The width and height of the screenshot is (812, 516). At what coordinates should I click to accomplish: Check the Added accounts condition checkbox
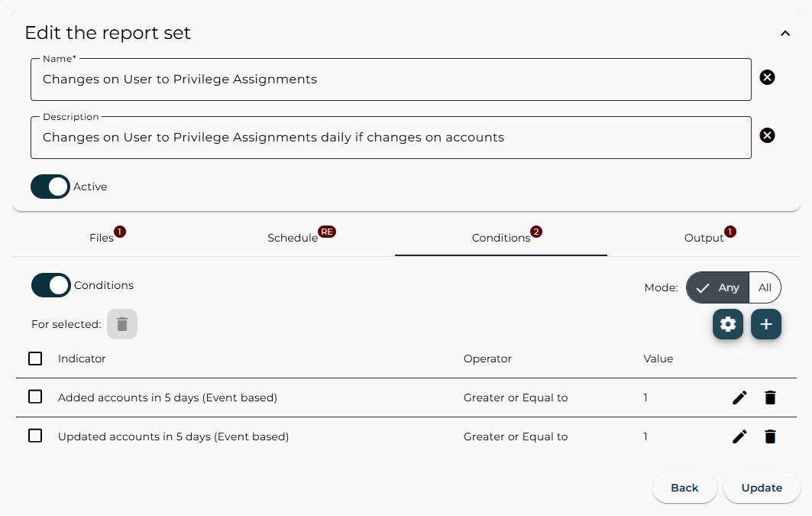click(35, 397)
